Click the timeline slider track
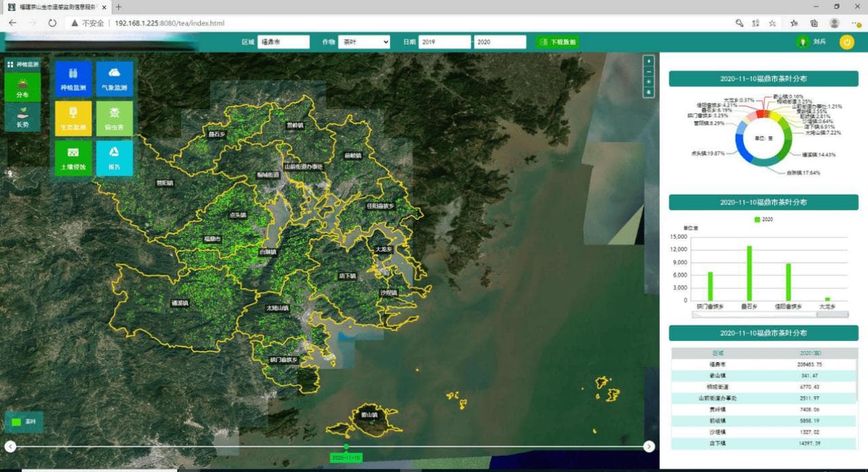Screen dimensions: 868x472 pyautogui.click(x=330, y=446)
